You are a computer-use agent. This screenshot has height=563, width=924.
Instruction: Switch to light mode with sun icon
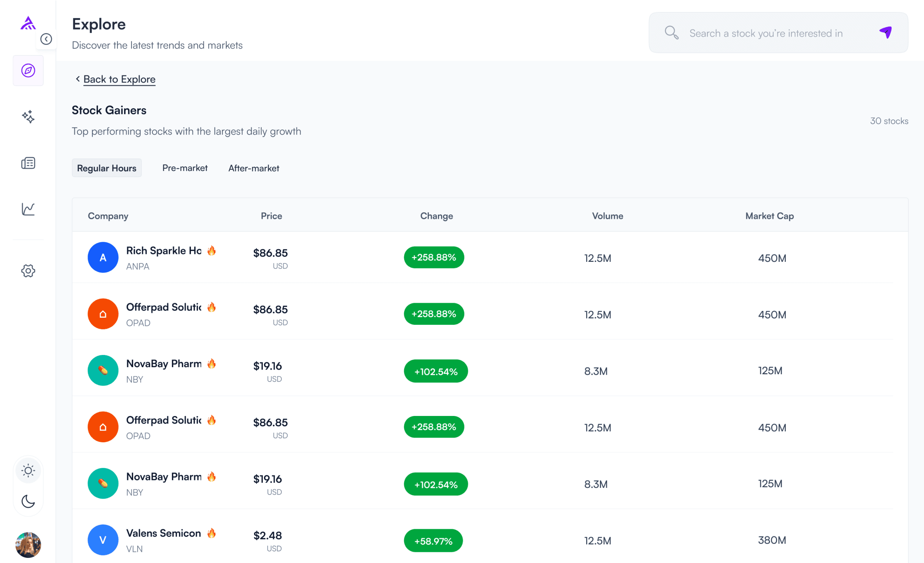tap(28, 471)
